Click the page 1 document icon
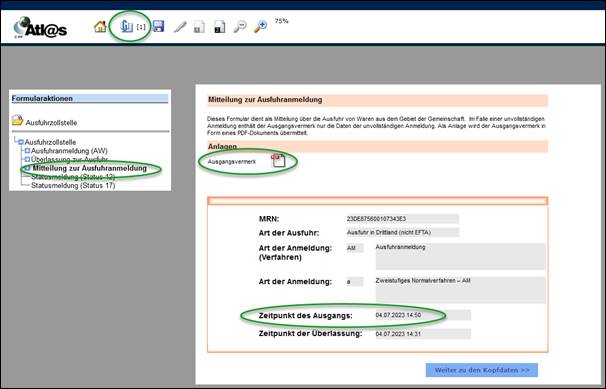 point(199,27)
